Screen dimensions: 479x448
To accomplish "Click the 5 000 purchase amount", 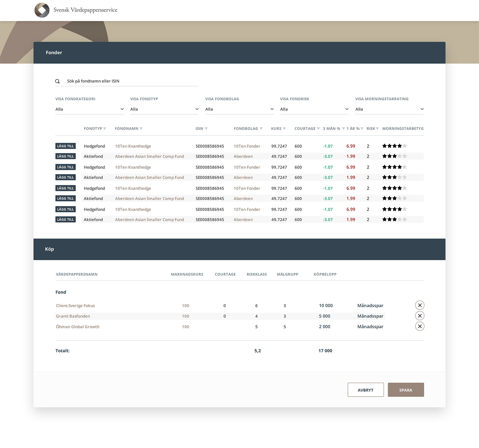I will [325, 316].
